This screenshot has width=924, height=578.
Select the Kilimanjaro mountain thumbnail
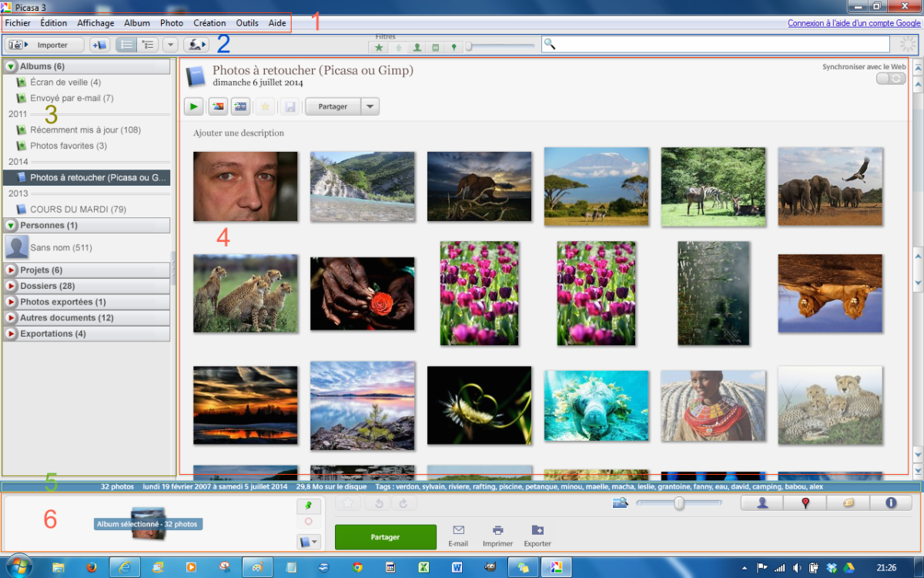(596, 186)
